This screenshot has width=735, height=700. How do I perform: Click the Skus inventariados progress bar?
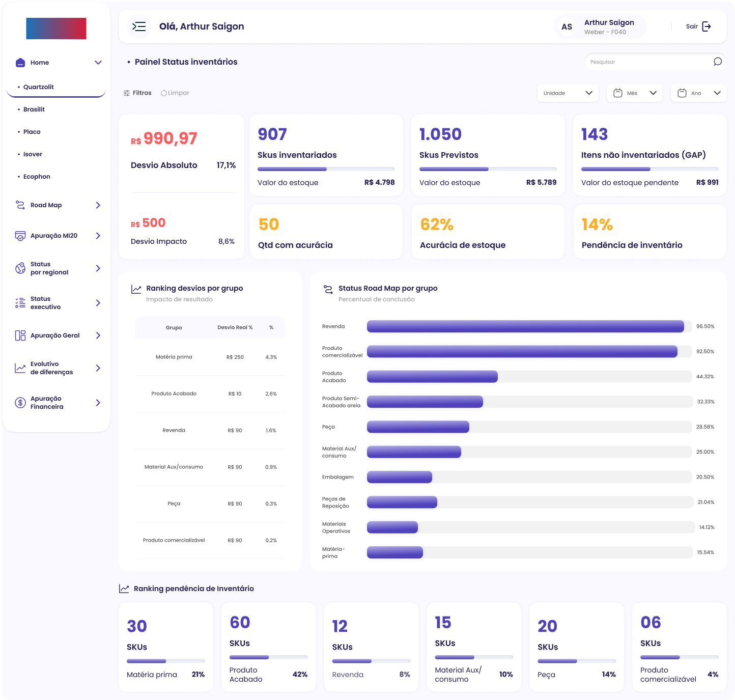(326, 169)
